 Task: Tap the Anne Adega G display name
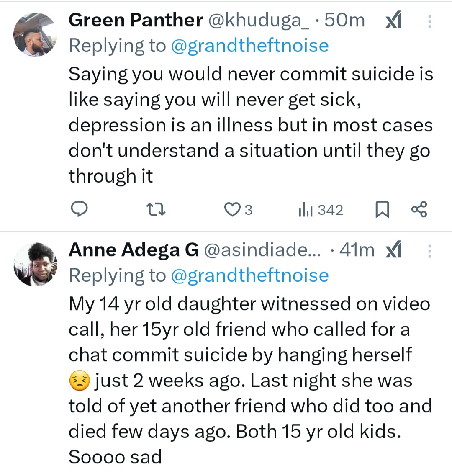tap(134, 250)
